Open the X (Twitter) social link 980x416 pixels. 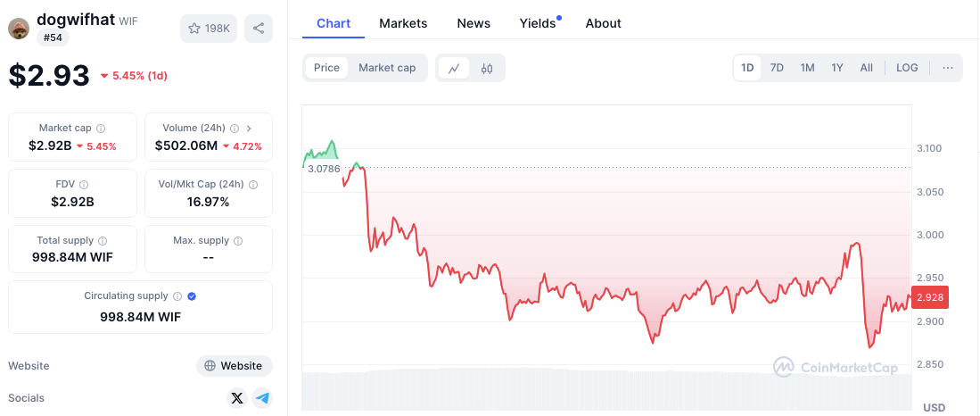[x=236, y=398]
